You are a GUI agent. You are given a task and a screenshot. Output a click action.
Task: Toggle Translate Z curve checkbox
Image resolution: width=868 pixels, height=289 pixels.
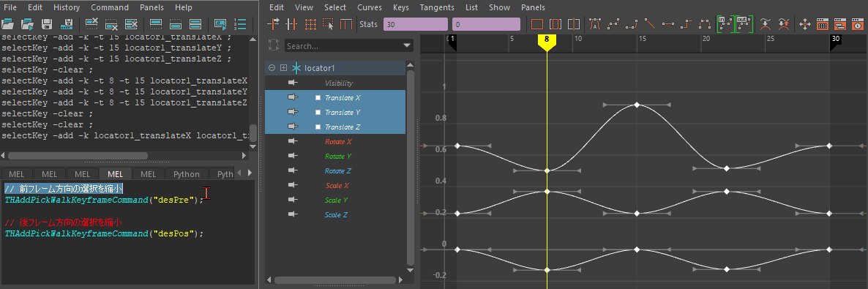click(x=318, y=127)
